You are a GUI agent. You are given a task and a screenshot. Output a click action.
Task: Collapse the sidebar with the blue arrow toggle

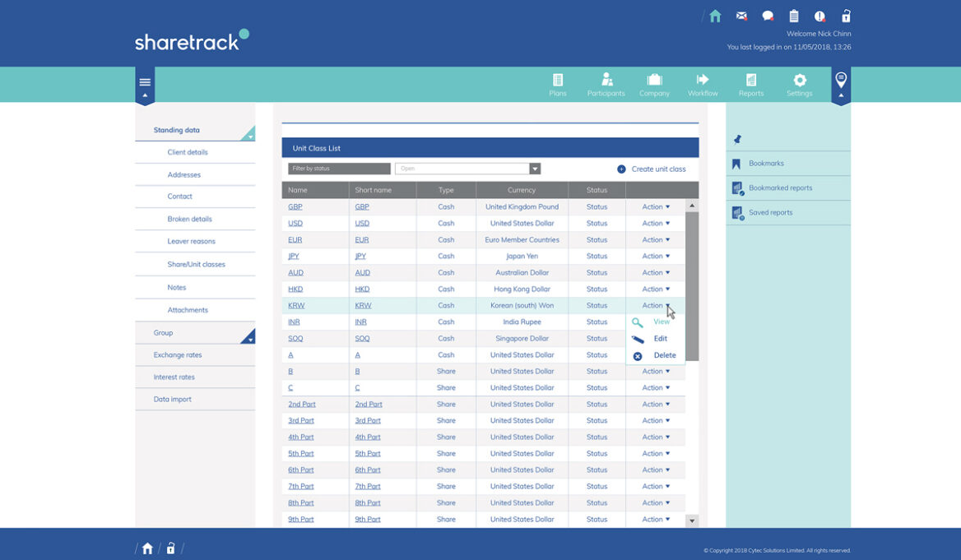(x=144, y=96)
